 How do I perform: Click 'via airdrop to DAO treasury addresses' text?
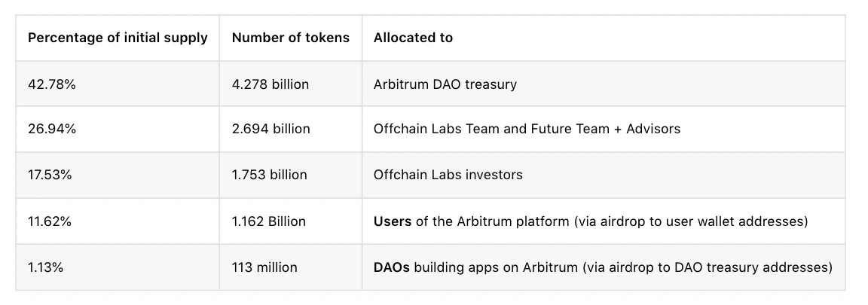coord(706,267)
